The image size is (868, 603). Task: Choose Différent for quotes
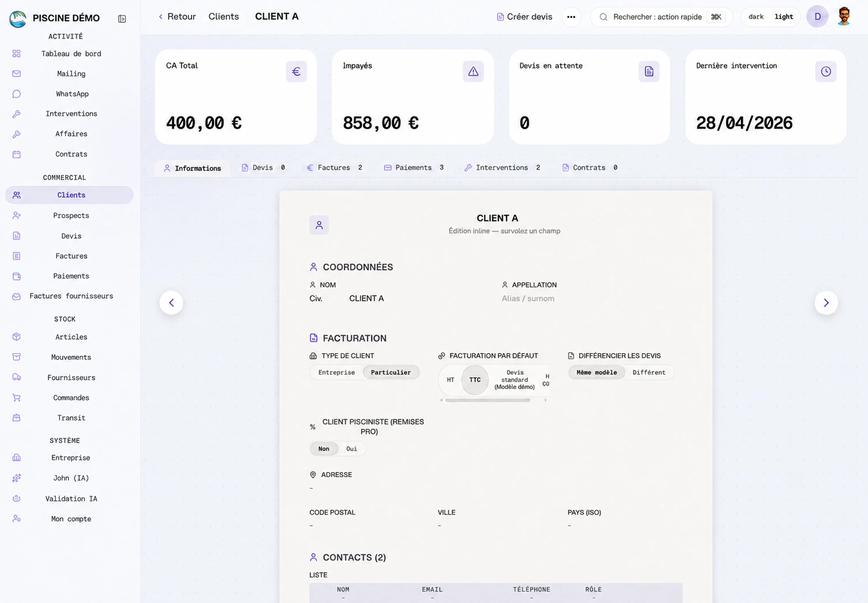[649, 373]
